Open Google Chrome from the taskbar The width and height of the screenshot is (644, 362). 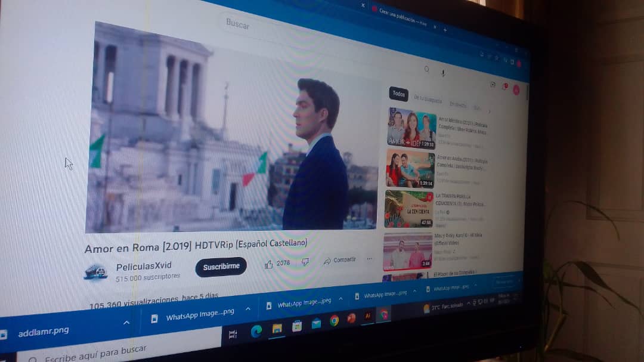point(334,321)
